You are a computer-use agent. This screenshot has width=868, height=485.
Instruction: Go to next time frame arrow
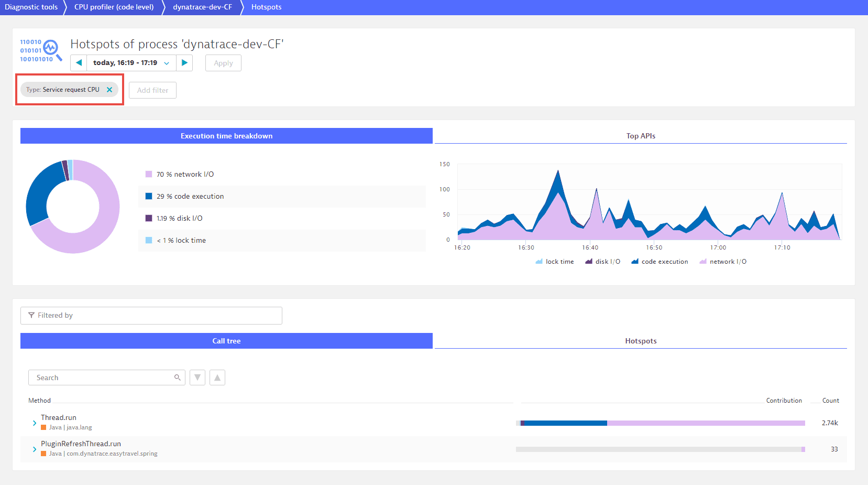184,63
